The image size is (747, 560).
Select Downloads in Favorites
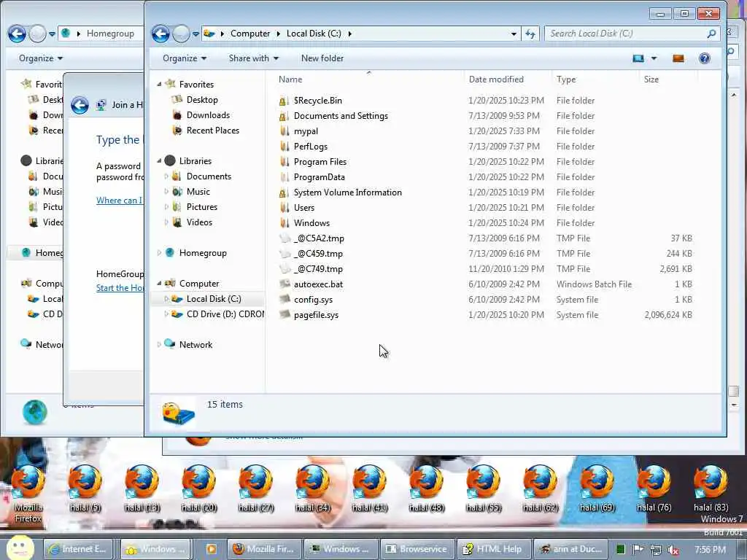click(x=208, y=114)
